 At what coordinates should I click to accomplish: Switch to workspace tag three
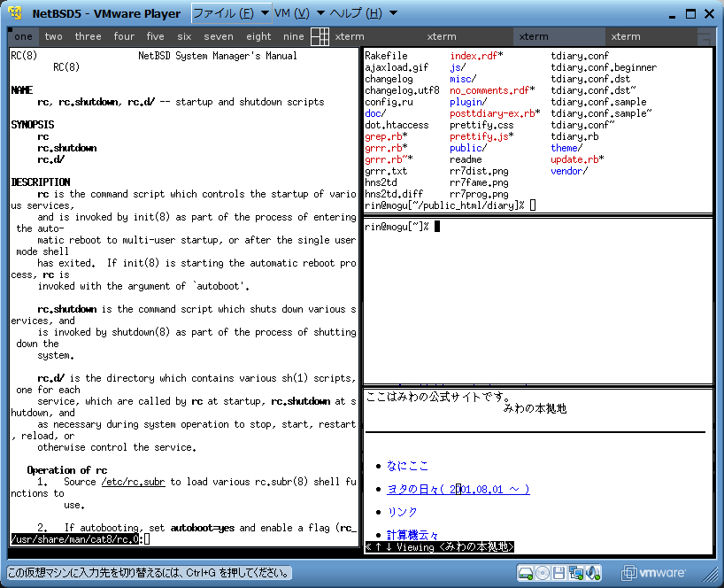pyautogui.click(x=88, y=36)
